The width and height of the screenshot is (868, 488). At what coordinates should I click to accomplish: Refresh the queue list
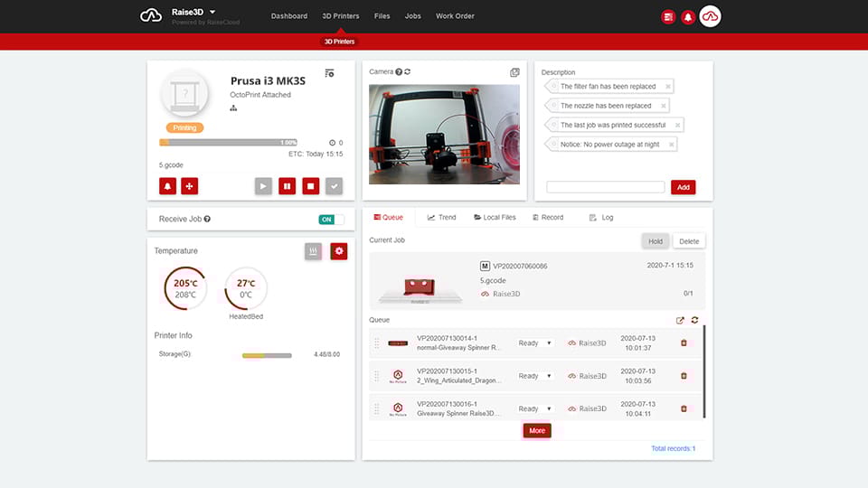point(694,320)
